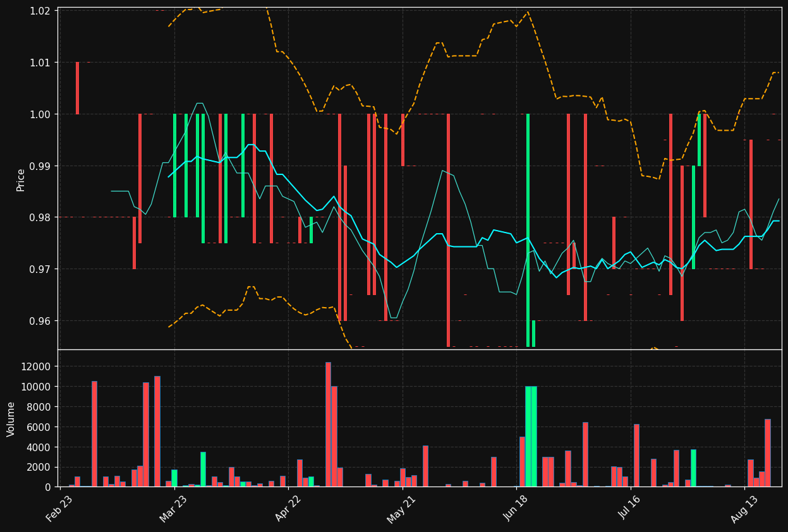Click the Apr 22 date label

click(288, 509)
